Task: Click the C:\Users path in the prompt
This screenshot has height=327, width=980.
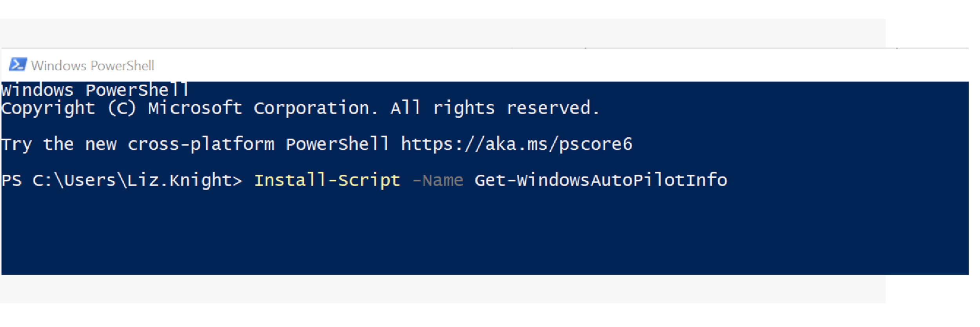Action: coord(74,181)
